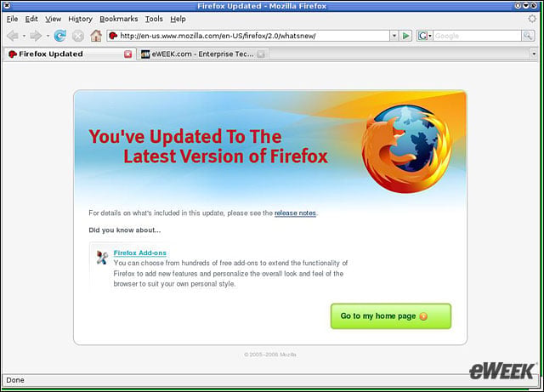Click the throbber activity indicator

pos(532,19)
